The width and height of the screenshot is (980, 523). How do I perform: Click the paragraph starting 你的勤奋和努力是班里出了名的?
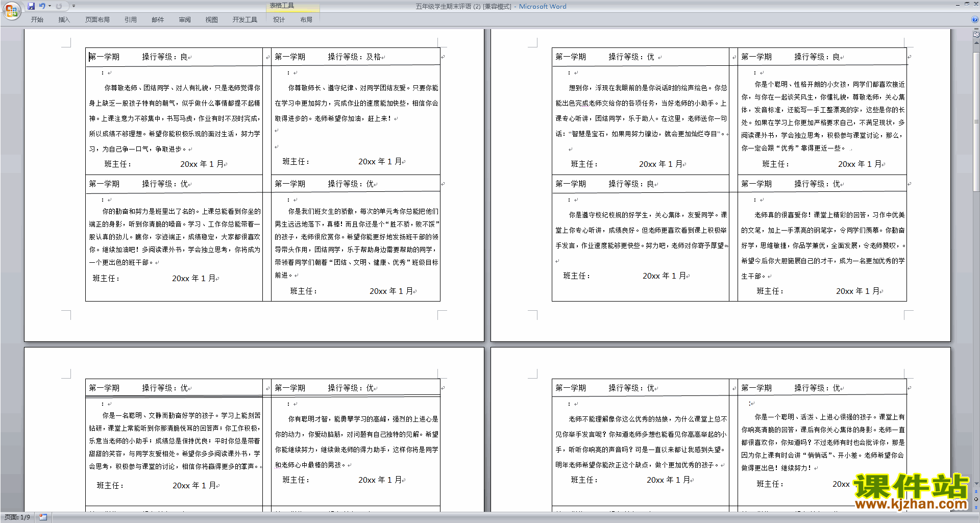(175, 237)
